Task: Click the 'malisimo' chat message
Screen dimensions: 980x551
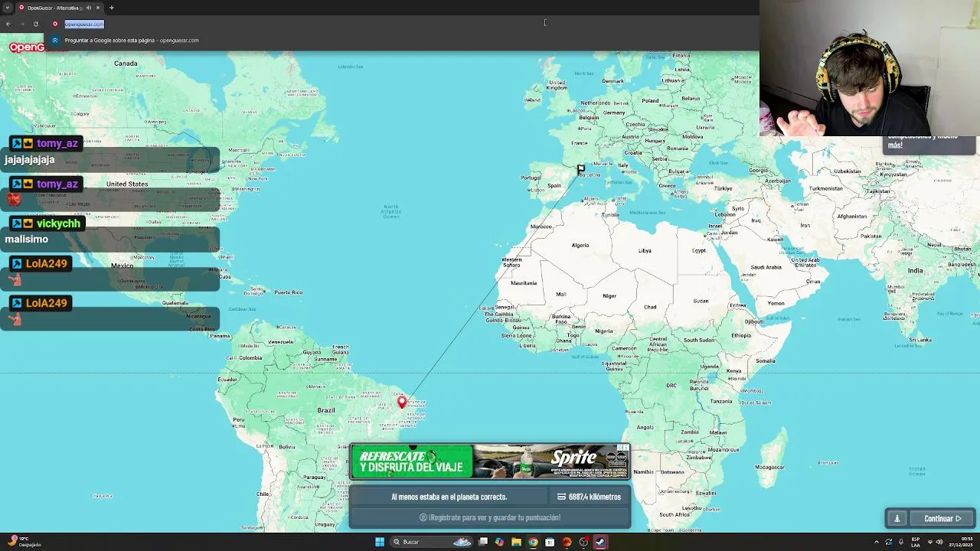Action: click(27, 239)
